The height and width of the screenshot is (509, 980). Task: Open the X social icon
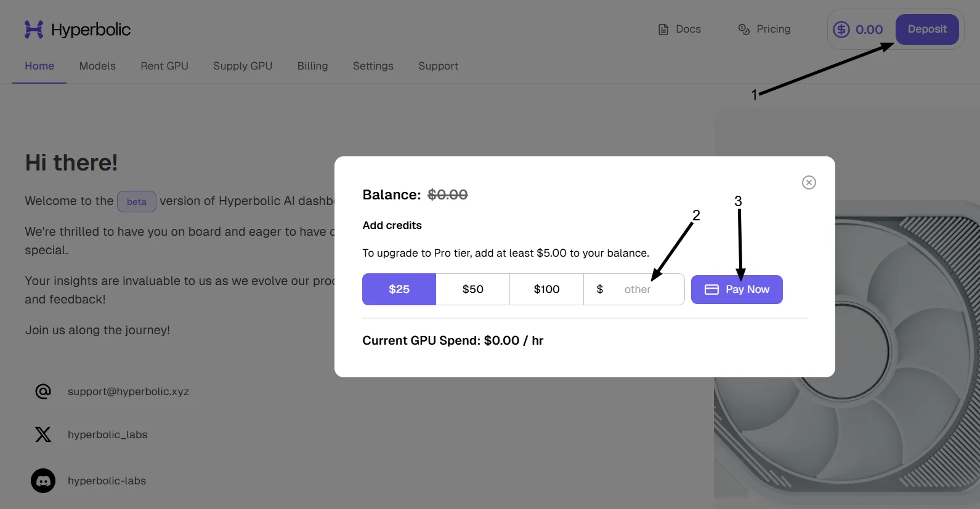click(43, 435)
